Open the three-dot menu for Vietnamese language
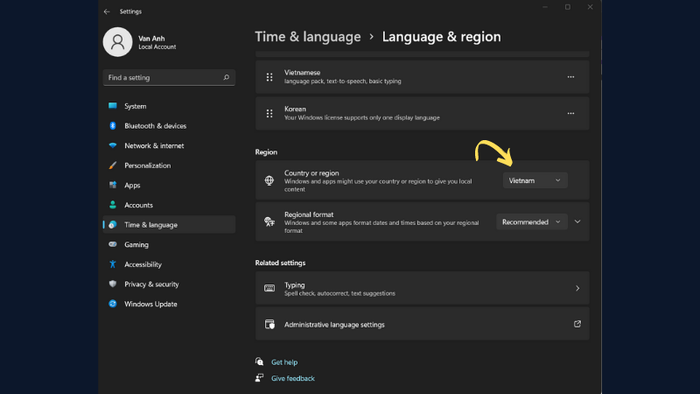 pyautogui.click(x=571, y=77)
